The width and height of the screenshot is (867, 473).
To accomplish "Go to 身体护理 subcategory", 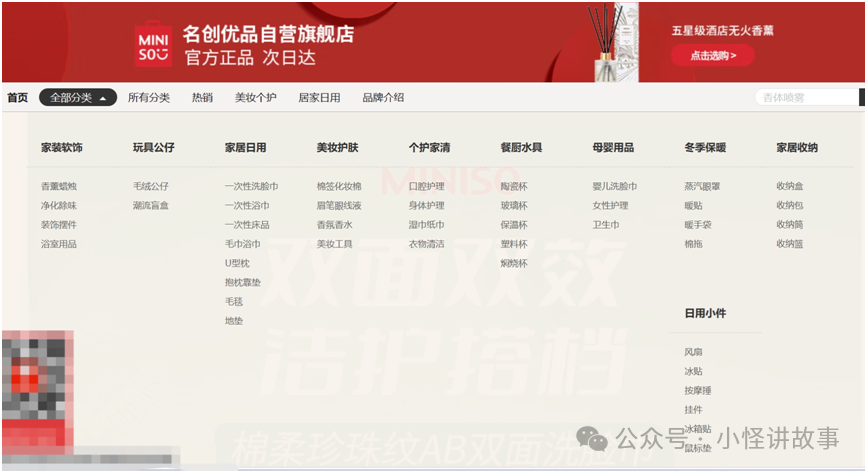I will point(426,205).
